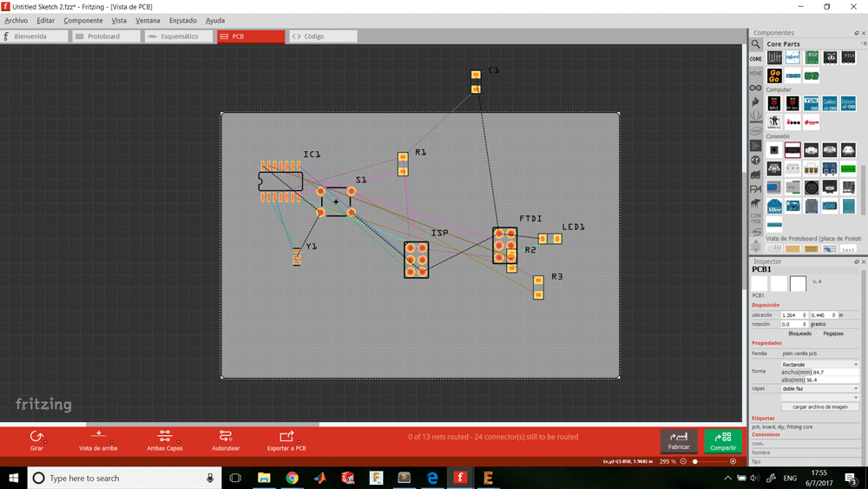Viewport: 868px width, 489px height.
Task: Select the GoGo board part
Action: coord(774,76)
